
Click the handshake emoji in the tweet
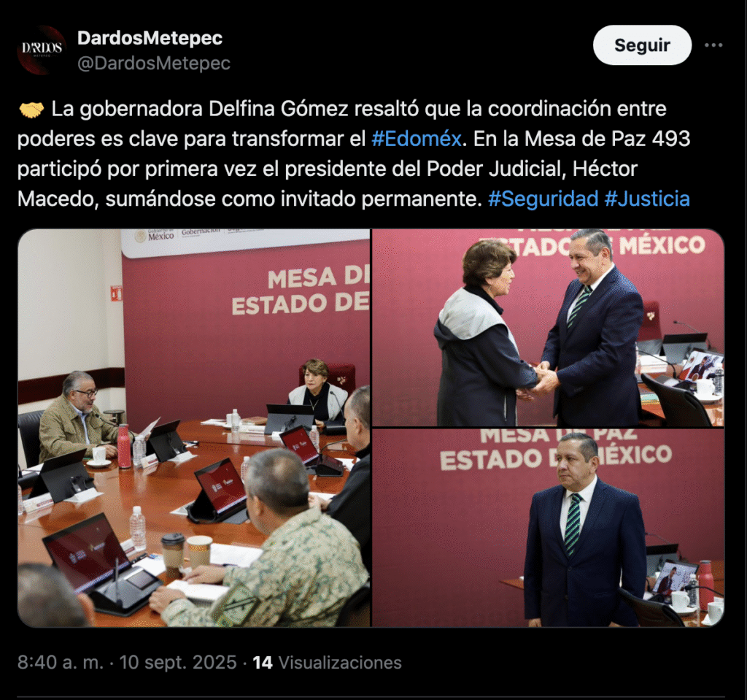click(31, 109)
